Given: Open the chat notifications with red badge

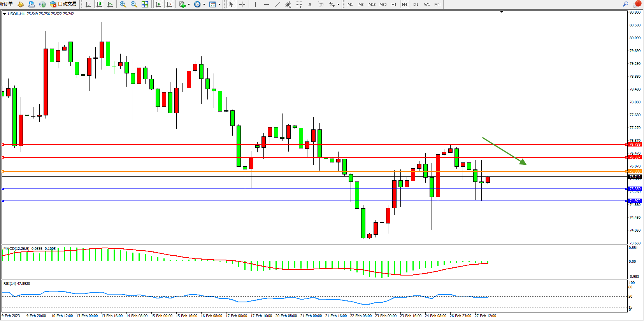Looking at the screenshot, I should pyautogui.click(x=637, y=4).
